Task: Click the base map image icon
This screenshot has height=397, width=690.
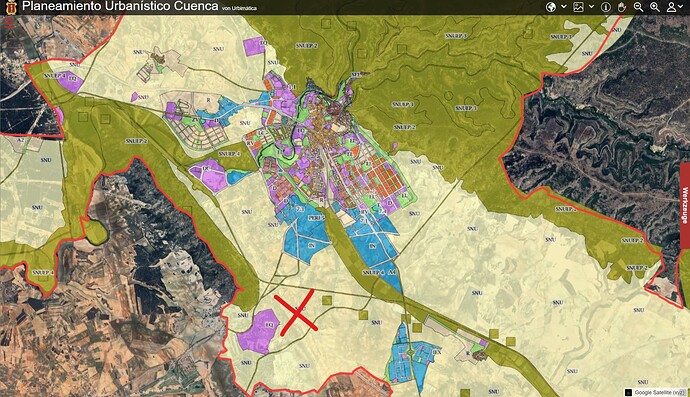Action: (x=578, y=7)
